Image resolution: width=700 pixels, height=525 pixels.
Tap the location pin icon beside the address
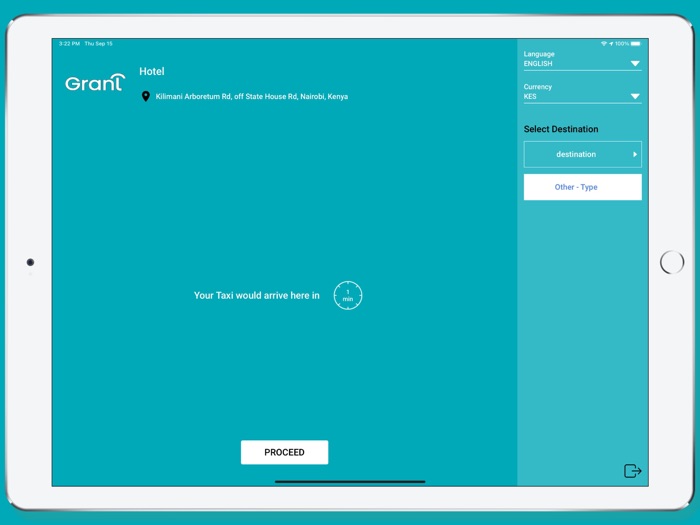[146, 96]
